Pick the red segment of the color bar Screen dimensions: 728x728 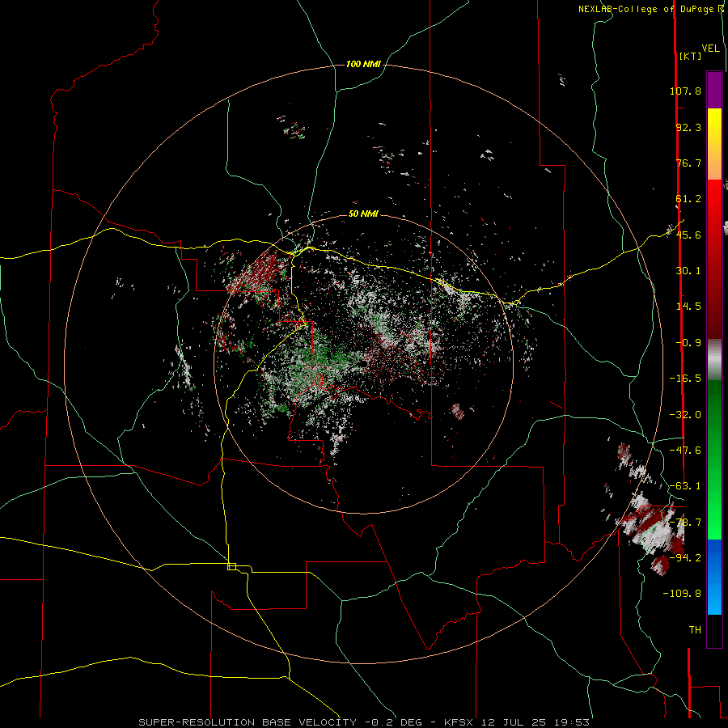pyautogui.click(x=714, y=259)
